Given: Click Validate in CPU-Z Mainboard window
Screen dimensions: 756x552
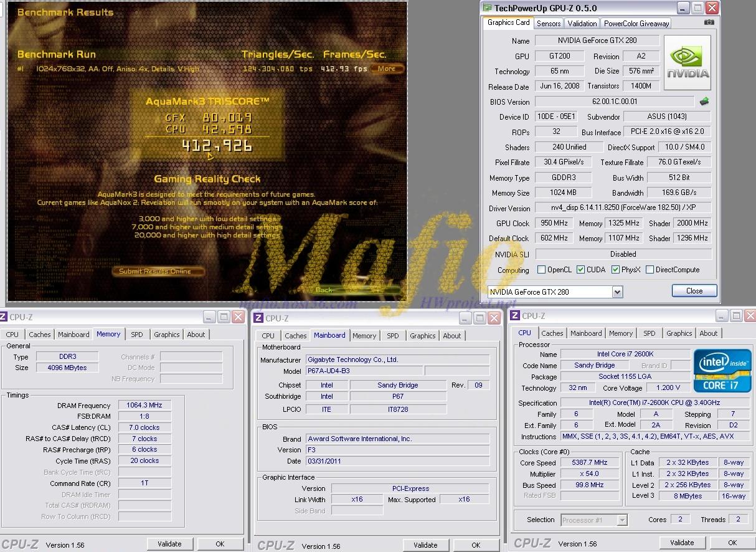Looking at the screenshot, I should tap(425, 545).
